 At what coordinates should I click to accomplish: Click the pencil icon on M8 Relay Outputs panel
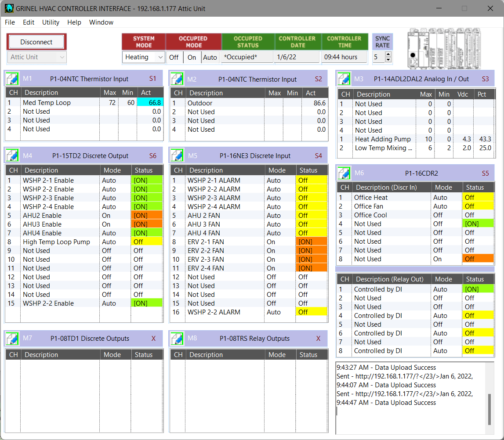coord(177,339)
